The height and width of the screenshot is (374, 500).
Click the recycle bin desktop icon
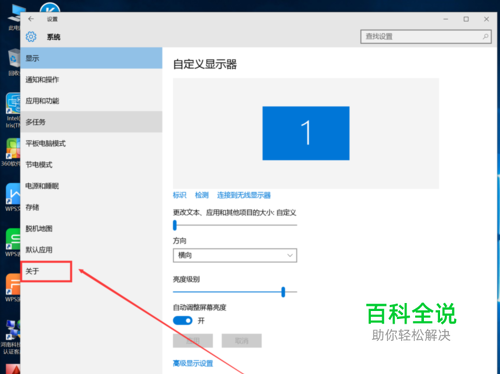point(13,62)
